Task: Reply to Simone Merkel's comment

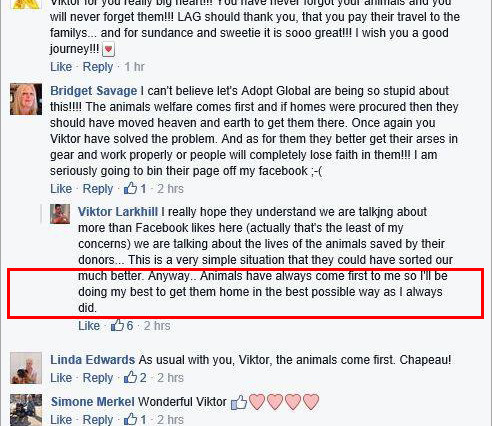Action: click(98, 420)
